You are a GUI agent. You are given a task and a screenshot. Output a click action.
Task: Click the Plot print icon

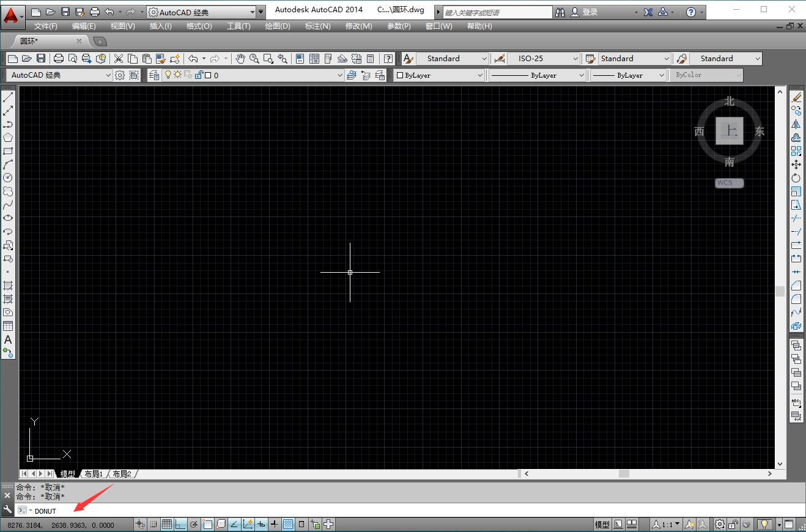coord(59,59)
